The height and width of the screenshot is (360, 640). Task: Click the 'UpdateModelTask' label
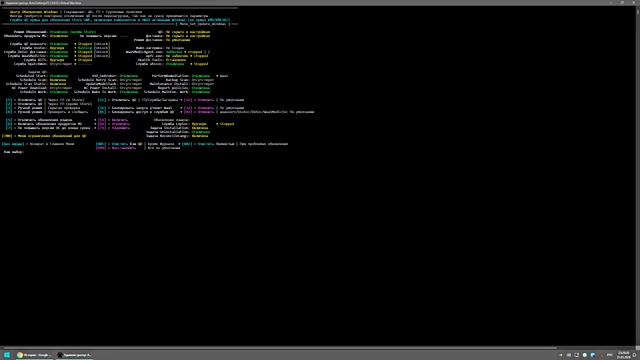point(101,84)
